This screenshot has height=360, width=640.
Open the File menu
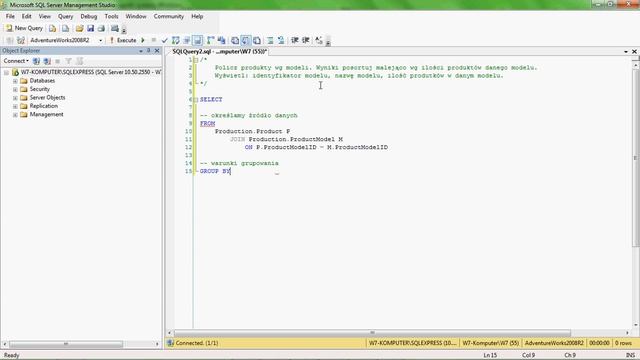click(x=10, y=16)
